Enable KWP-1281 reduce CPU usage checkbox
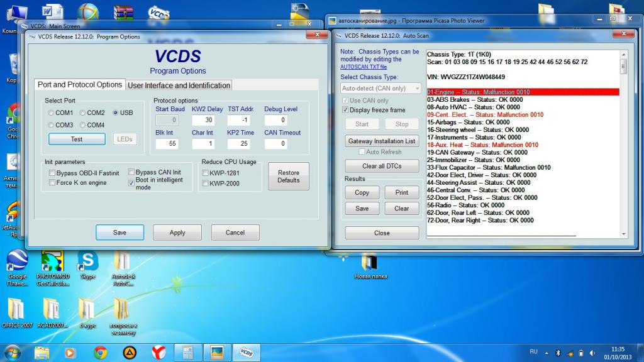Screen dimensions: 644x362 point(205,173)
